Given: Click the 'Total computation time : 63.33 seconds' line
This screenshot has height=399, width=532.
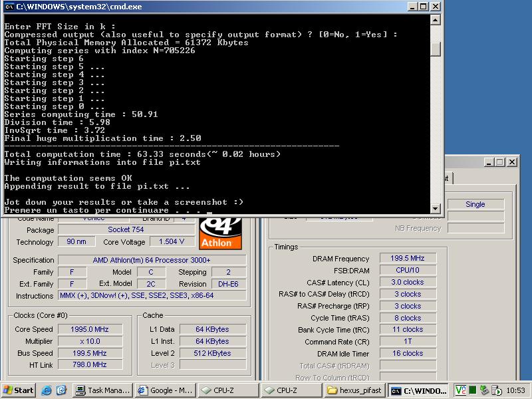Looking at the screenshot, I should 142,154.
